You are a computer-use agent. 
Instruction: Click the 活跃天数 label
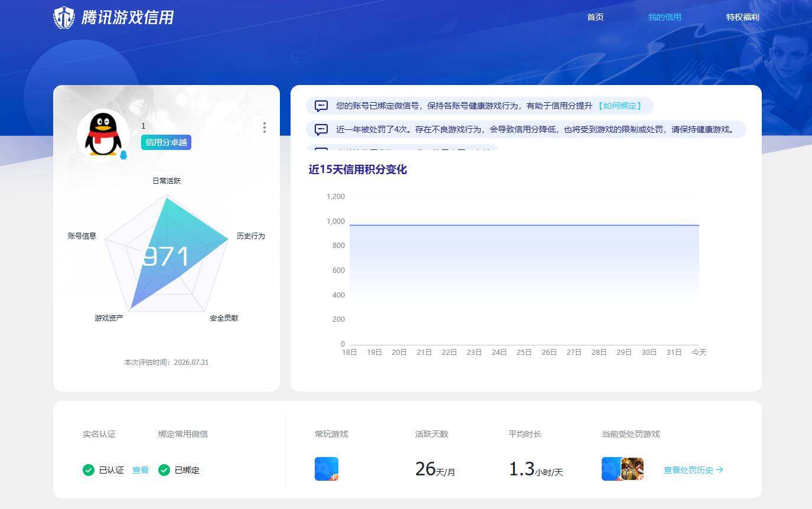(432, 434)
